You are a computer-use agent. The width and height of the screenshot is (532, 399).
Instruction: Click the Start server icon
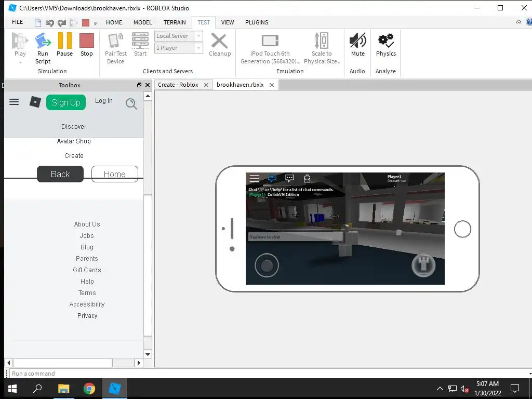tap(140, 41)
